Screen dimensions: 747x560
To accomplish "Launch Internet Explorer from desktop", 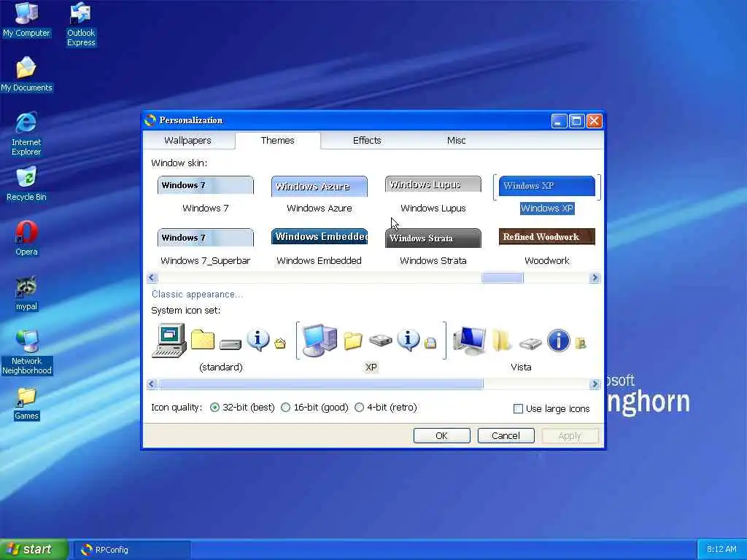I will point(26,133).
